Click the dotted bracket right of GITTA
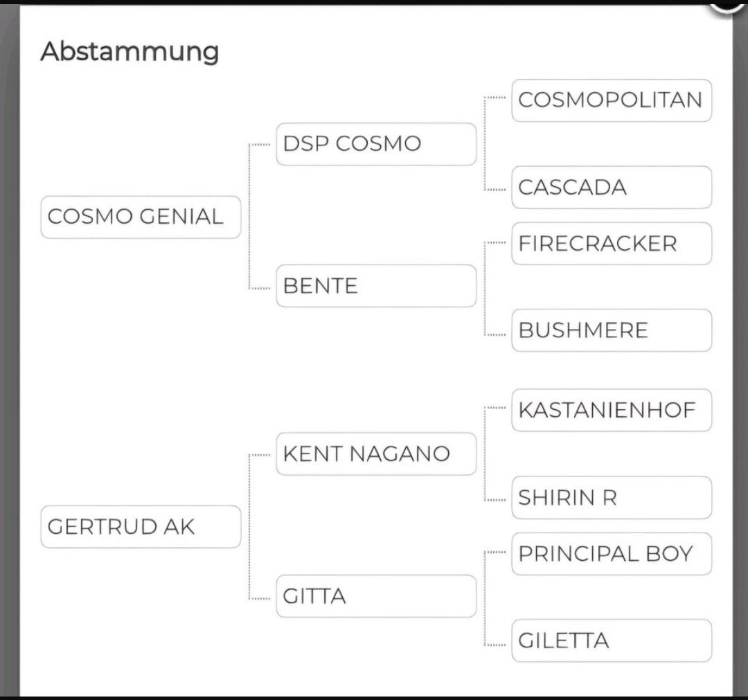The height and width of the screenshot is (700, 748). [486, 596]
